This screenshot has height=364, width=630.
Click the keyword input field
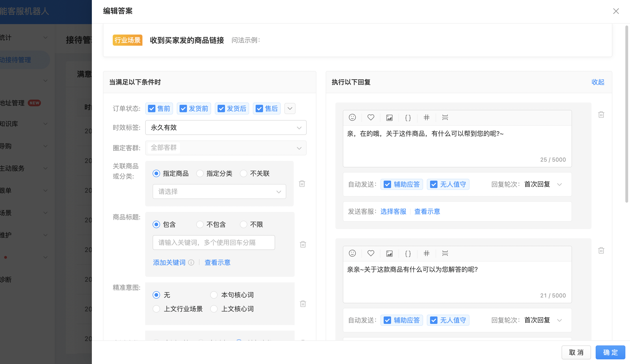click(214, 243)
